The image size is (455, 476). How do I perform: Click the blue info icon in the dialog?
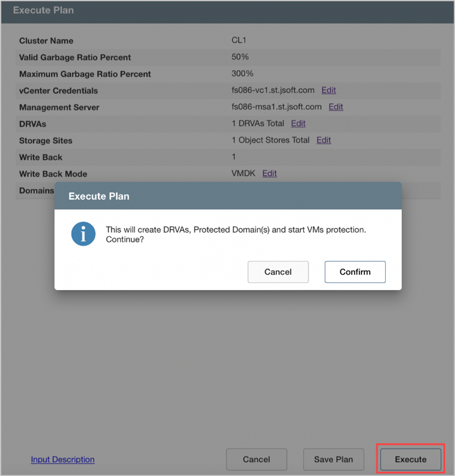[x=83, y=234]
